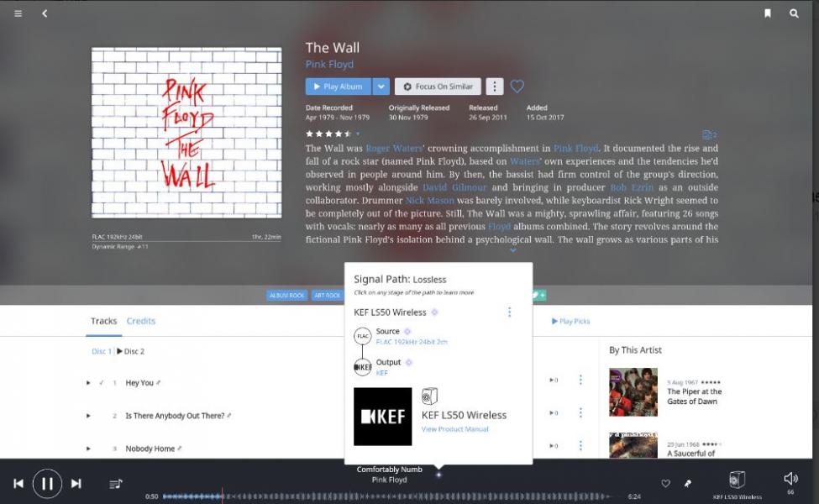Open the bookmarks icon
The height and width of the screenshot is (504, 819).
click(x=767, y=13)
